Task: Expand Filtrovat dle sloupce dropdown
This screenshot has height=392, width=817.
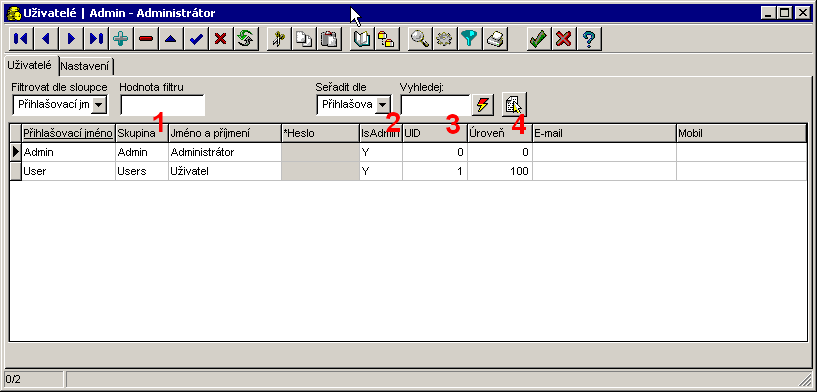Action: [x=99, y=105]
